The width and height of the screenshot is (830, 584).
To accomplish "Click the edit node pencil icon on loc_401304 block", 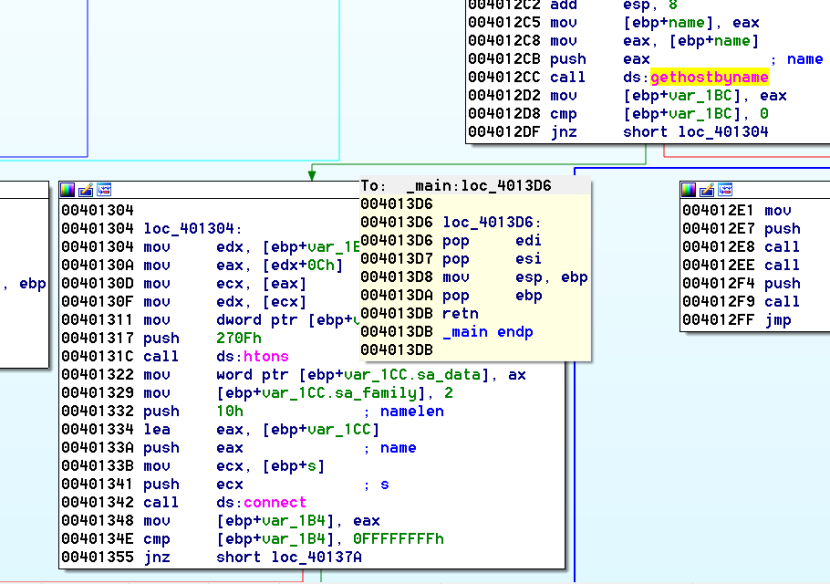I will [85, 189].
